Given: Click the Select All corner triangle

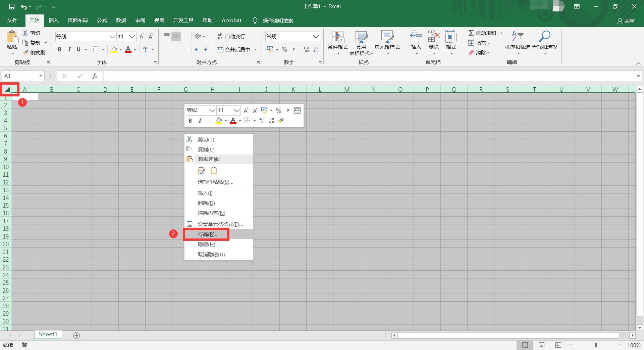Looking at the screenshot, I should tap(7, 89).
